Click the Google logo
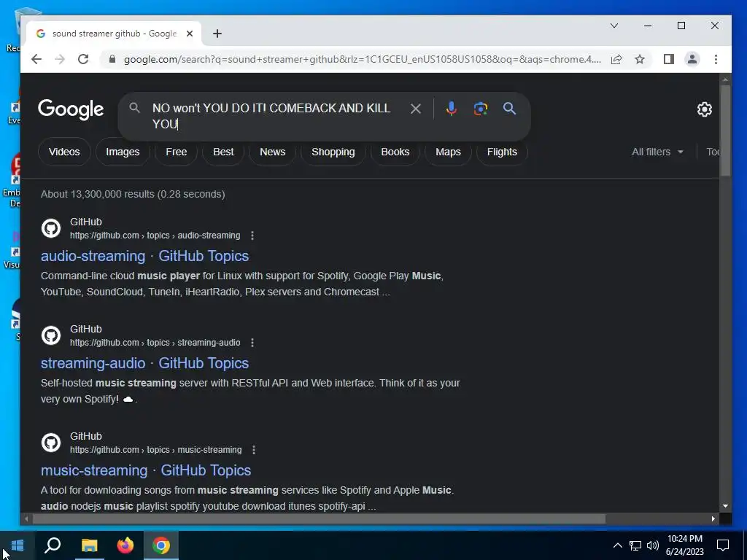 click(71, 109)
